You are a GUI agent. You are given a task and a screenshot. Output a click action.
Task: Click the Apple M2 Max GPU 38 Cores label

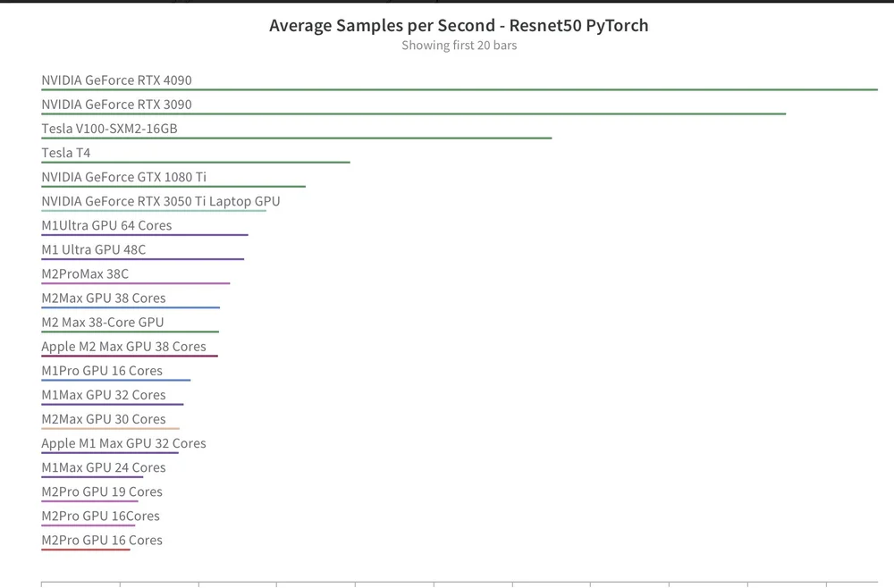pos(123,347)
